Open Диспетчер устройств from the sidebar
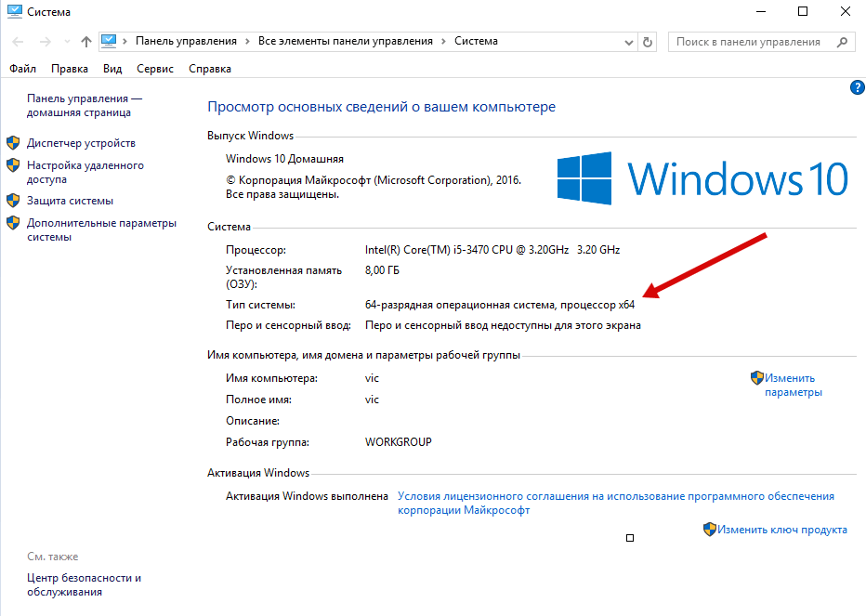 81,143
